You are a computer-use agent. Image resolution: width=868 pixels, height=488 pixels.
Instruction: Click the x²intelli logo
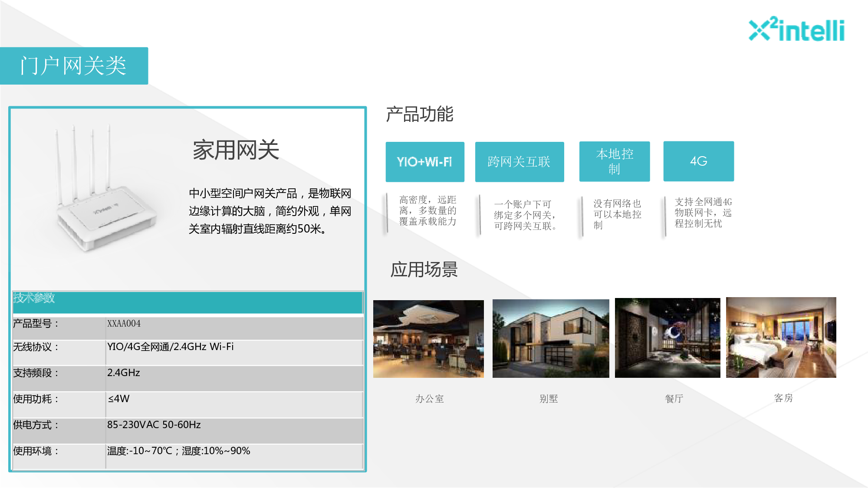point(797,29)
